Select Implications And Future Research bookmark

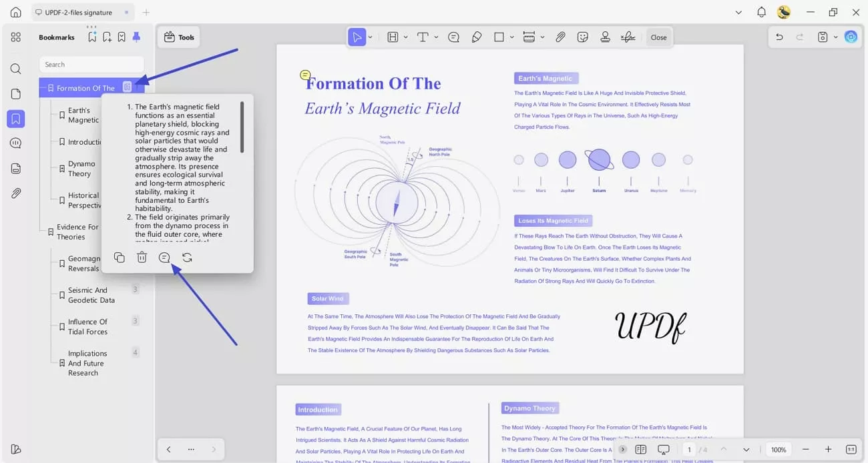pos(87,364)
